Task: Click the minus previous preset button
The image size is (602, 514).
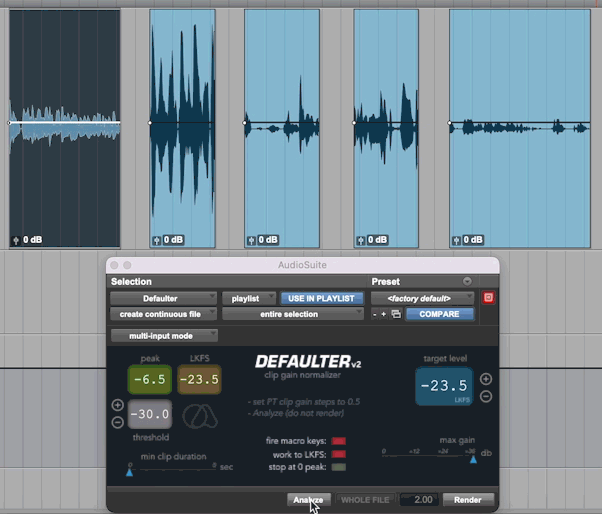Action: point(375,314)
